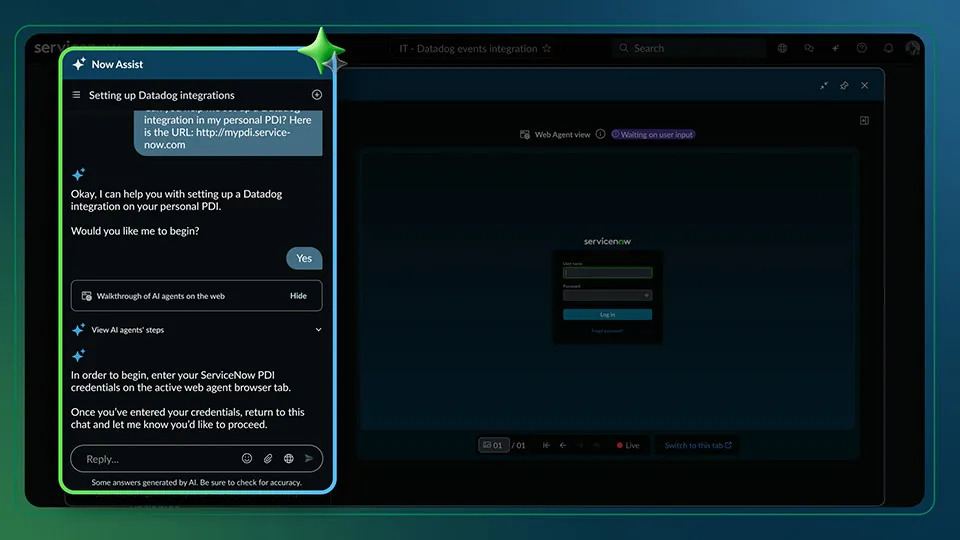Click the Log in button in the preview
The width and height of the screenshot is (960, 540).
[607, 315]
